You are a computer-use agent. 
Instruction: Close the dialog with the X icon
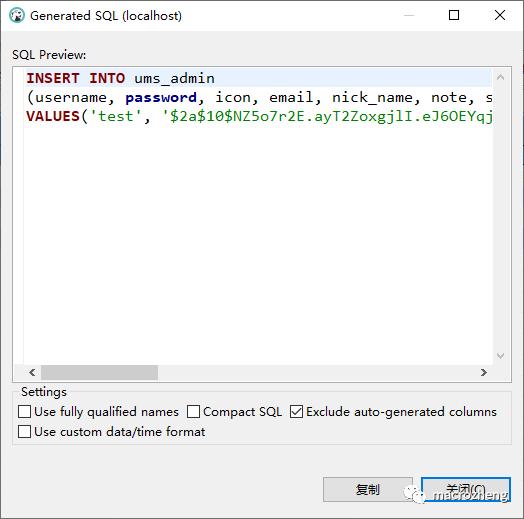[500, 15]
